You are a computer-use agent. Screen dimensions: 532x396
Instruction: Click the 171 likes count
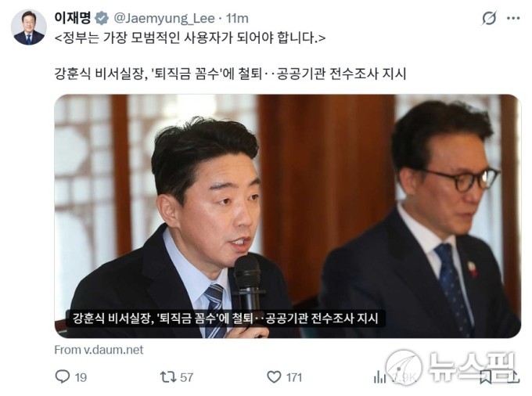coord(294,377)
